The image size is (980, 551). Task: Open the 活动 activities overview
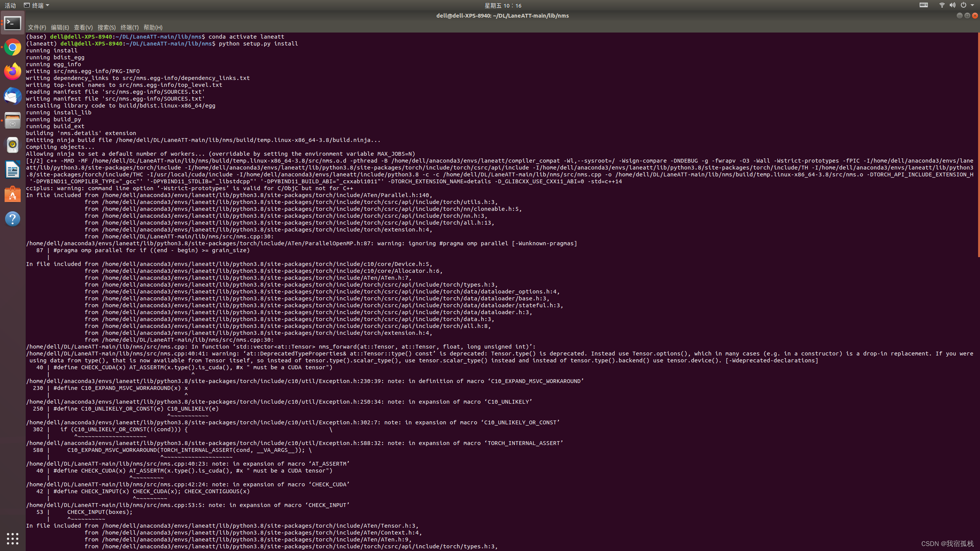(x=10, y=5)
